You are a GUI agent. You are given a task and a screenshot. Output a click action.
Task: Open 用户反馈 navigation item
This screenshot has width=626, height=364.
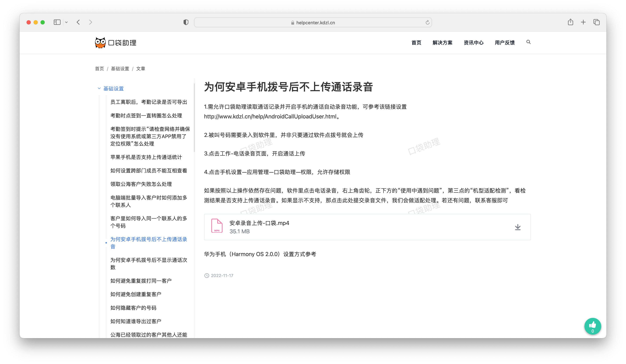(x=505, y=43)
